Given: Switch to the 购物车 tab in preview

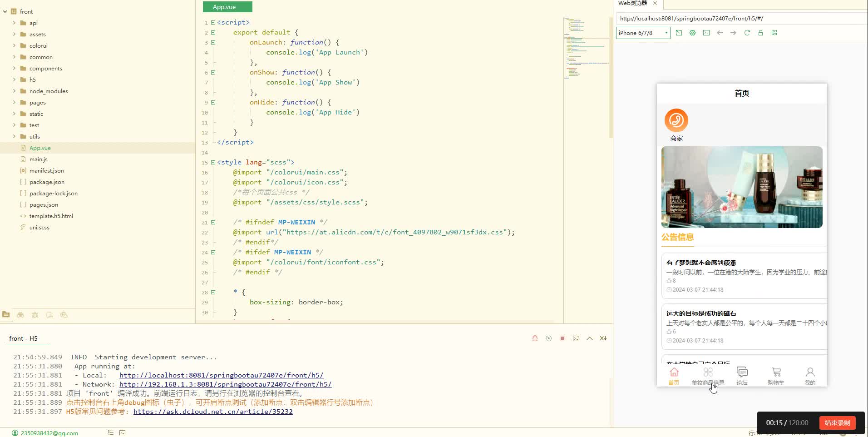Looking at the screenshot, I should tap(776, 376).
